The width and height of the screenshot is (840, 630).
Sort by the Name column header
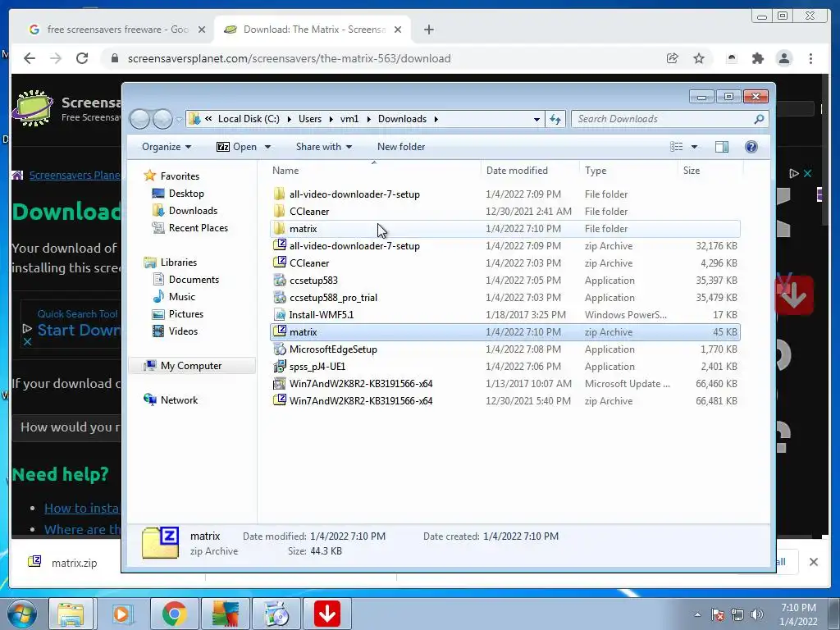[x=374, y=171]
